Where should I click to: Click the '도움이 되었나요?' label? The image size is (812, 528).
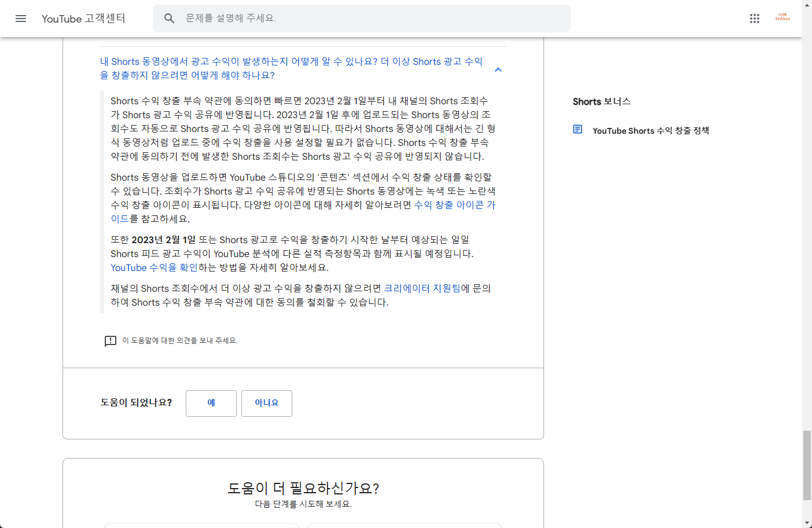click(136, 402)
